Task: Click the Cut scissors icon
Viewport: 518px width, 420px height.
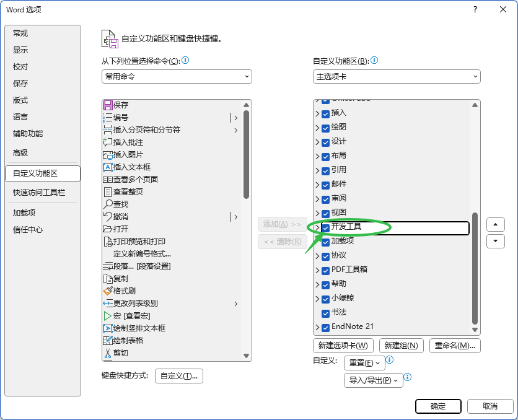Action: (108, 353)
